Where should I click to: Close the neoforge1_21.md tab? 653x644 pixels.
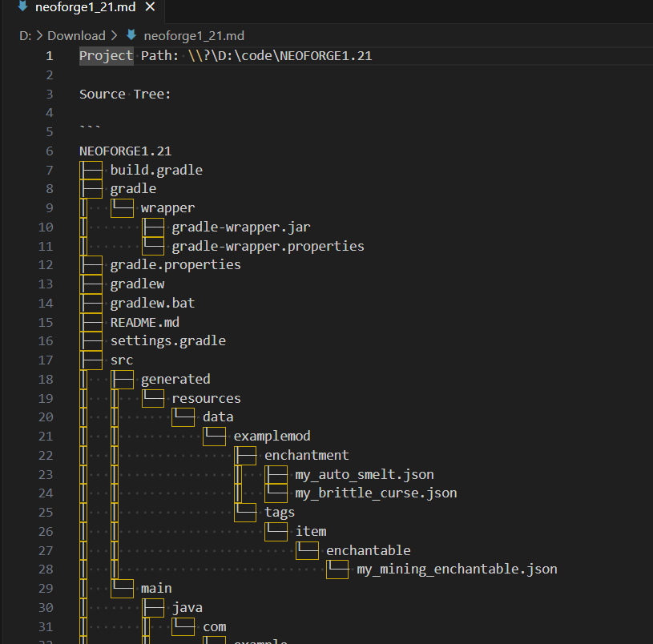click(151, 6)
